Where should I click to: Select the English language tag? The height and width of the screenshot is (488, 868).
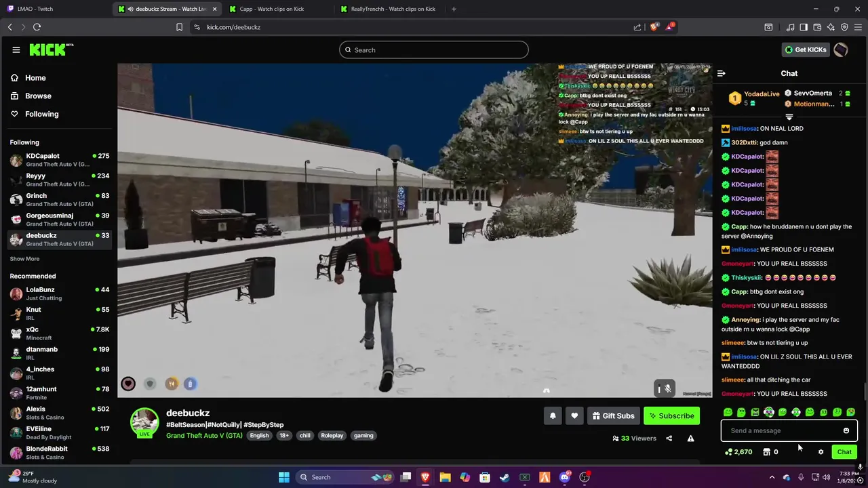tap(259, 436)
